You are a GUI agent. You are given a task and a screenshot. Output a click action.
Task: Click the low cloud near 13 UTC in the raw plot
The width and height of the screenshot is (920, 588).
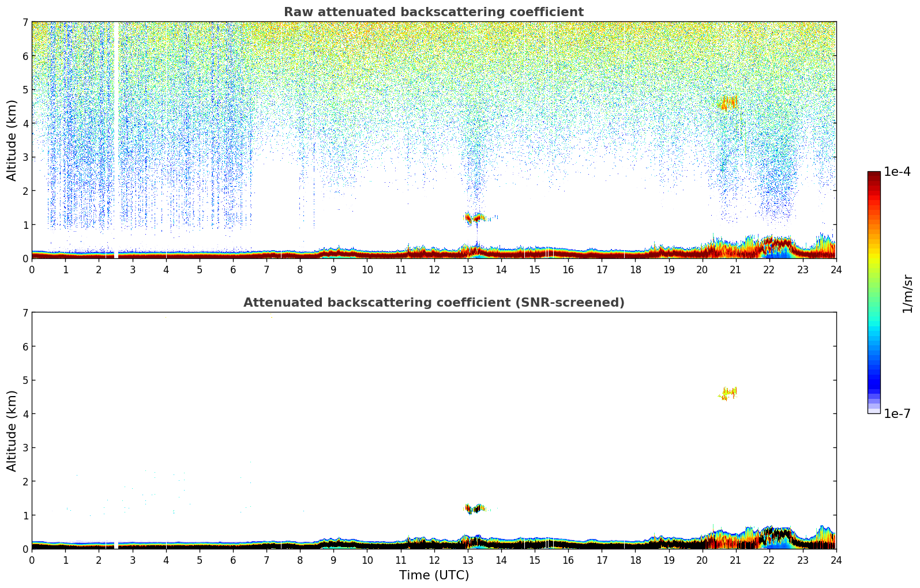click(476, 218)
